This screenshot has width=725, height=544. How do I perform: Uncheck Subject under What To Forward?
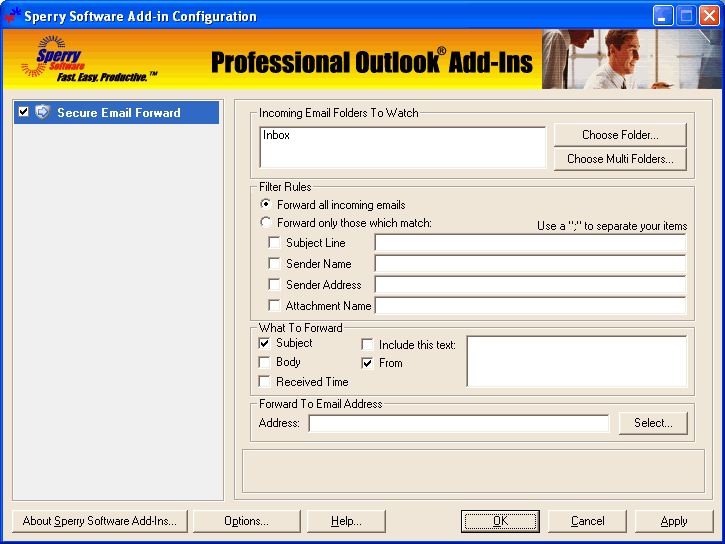264,343
